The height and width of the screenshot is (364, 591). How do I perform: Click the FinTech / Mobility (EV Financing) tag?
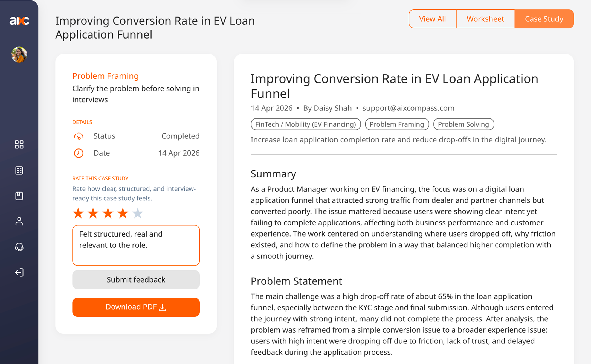click(x=306, y=124)
